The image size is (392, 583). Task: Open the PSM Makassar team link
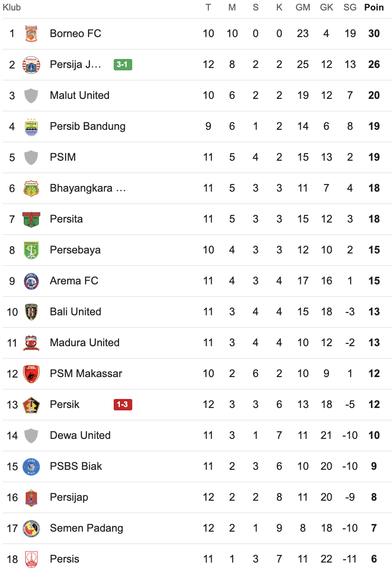click(86, 374)
